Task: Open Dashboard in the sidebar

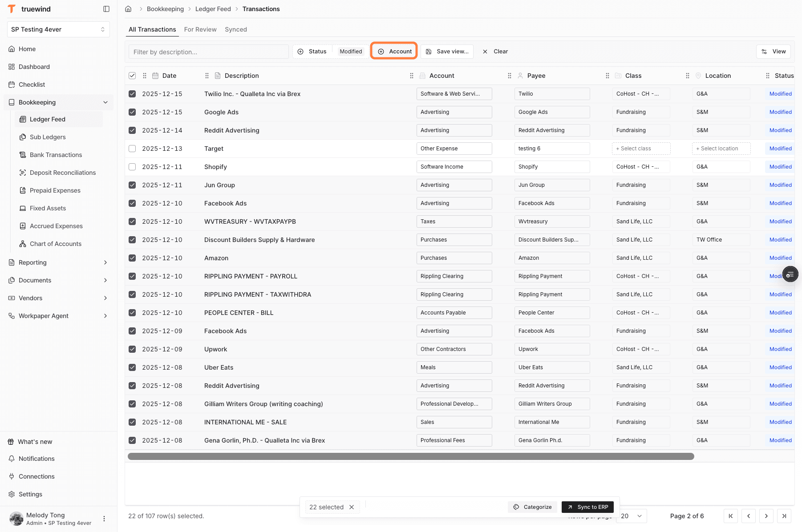Action: (34, 67)
